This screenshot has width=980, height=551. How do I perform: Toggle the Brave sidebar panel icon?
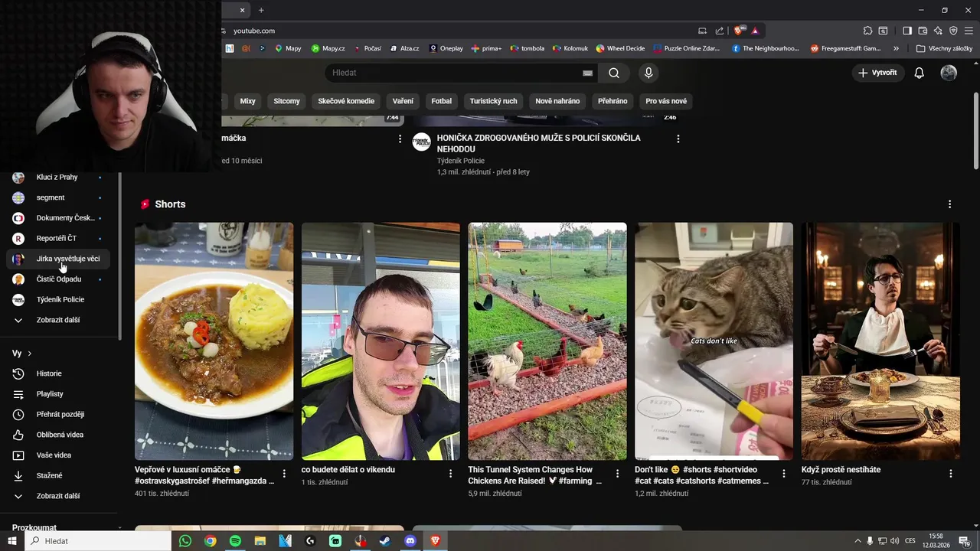pos(906,31)
